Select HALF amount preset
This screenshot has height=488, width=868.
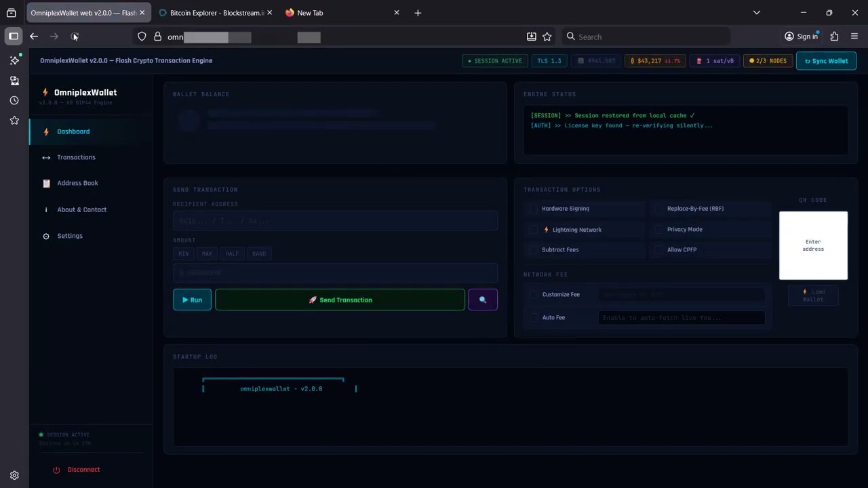(232, 253)
